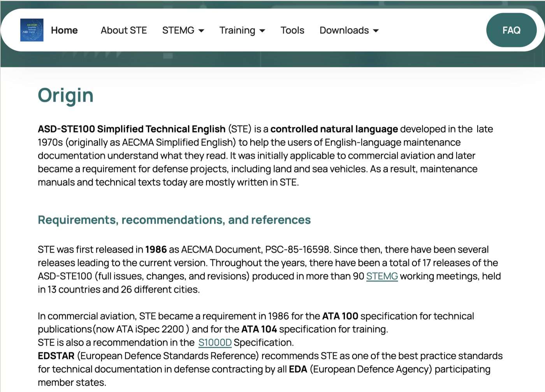Expand the Downloads dropdown arrow
The image size is (545, 392).
tap(376, 31)
